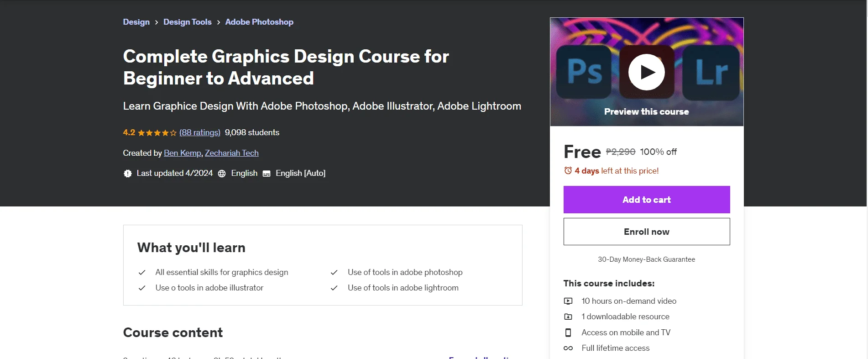868x359 pixels.
Task: Click the English [Auto] captions text
Action: point(300,173)
